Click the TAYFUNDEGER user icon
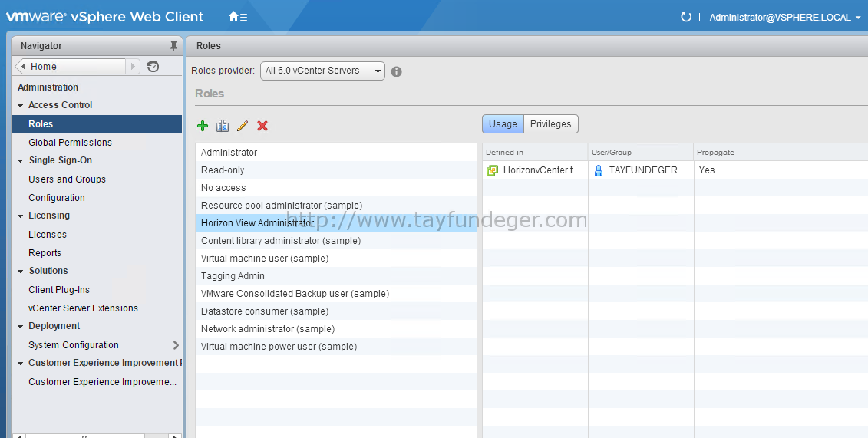The height and width of the screenshot is (438, 868). 599,170
